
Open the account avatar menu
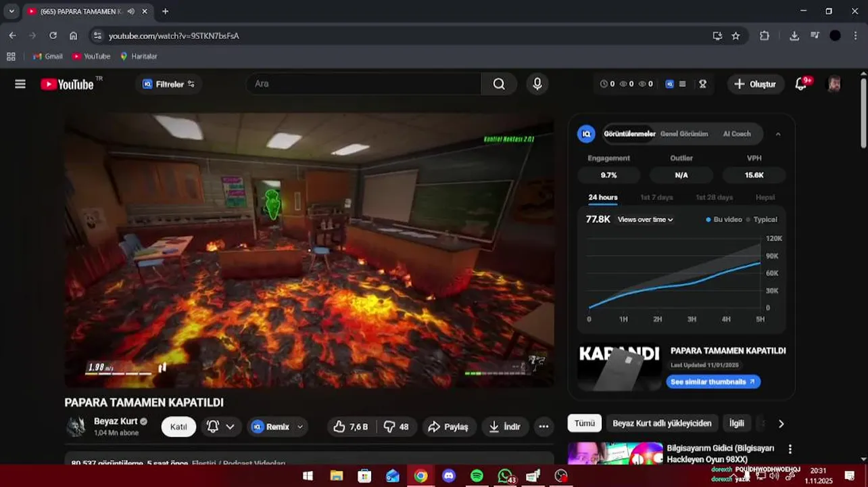(835, 84)
